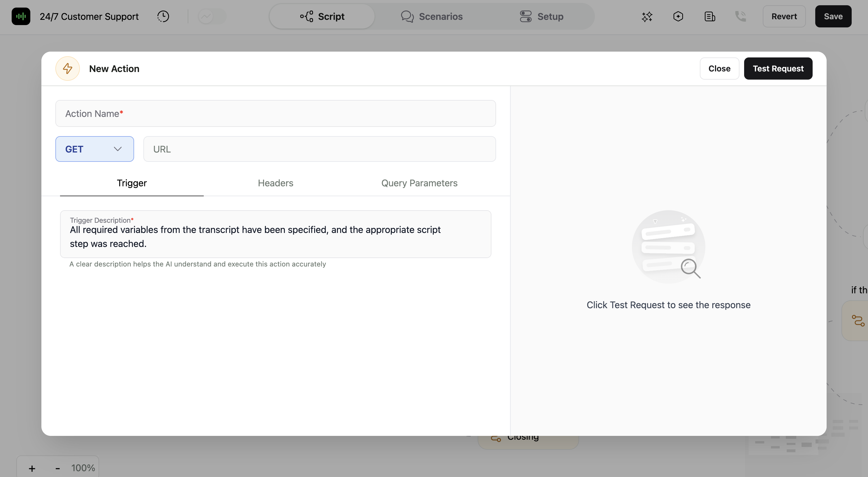Click the Revert button
Image resolution: width=868 pixels, height=477 pixels.
pyautogui.click(x=784, y=16)
